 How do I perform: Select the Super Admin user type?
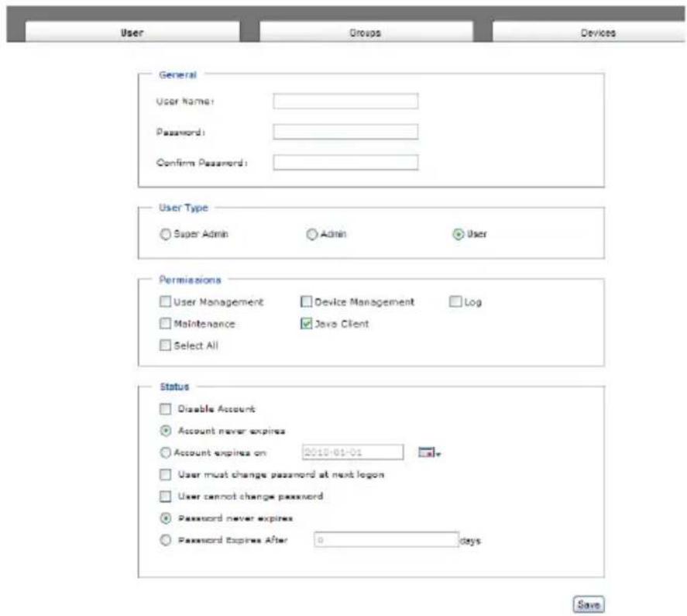coord(165,235)
